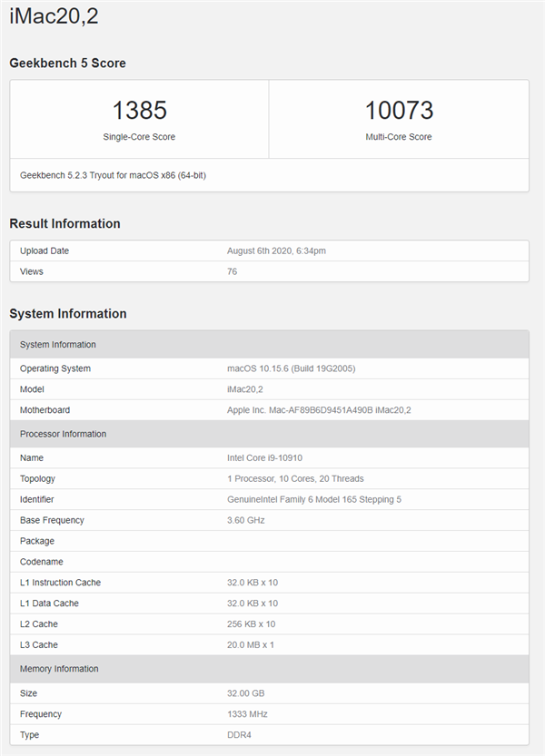Click the L1 Data Cache label
Viewport: 545px width, 756px height.
(49, 604)
